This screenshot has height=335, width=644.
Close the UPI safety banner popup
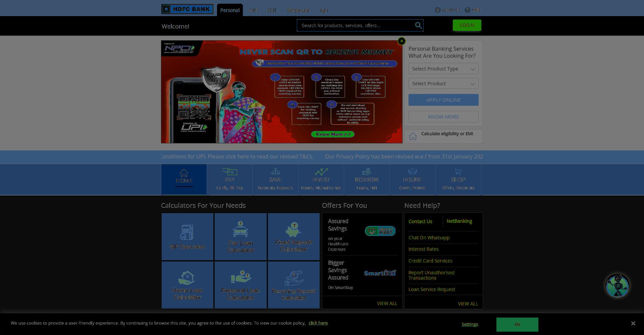click(401, 41)
